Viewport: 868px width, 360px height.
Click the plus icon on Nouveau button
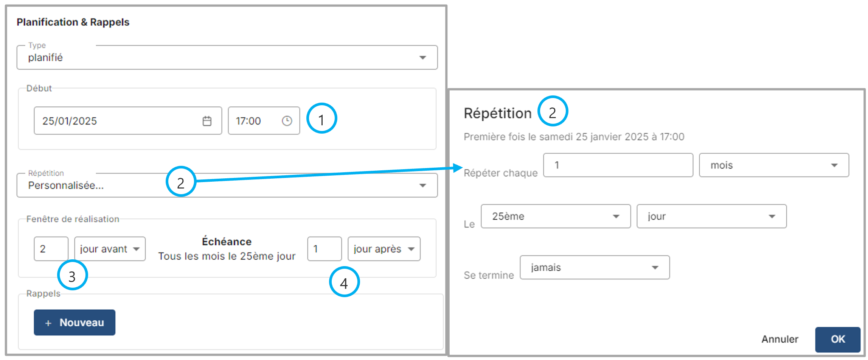pyautogui.click(x=48, y=323)
